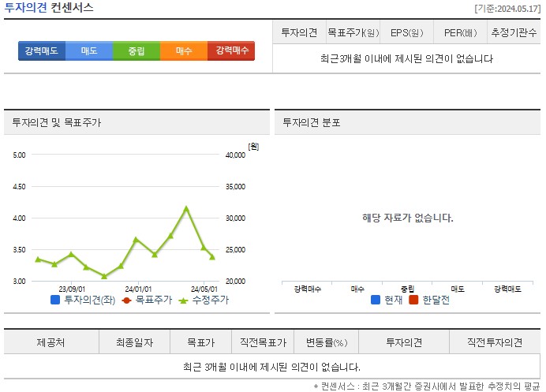Viewport: 546px width, 392px height.
Task: Click the 23/09/01 axis label
Action: click(72, 289)
